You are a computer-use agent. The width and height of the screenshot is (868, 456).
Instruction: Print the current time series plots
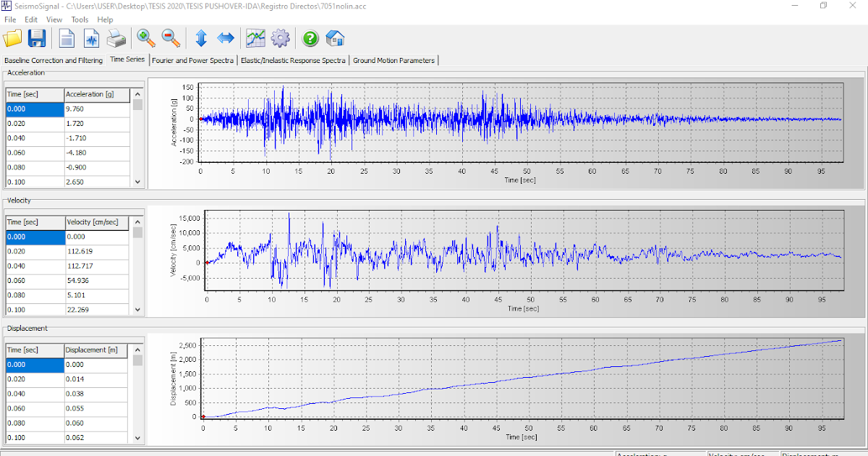(x=116, y=38)
